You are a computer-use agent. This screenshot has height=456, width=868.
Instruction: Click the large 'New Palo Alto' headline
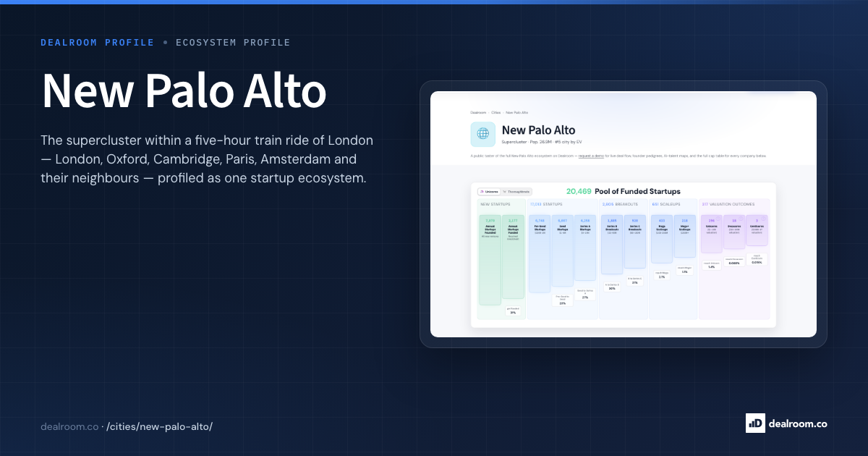click(184, 90)
